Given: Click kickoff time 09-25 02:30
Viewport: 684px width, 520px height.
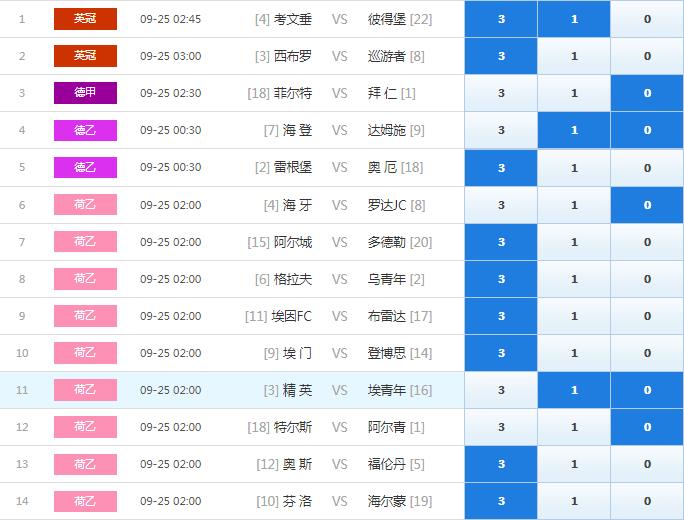Looking at the screenshot, I should 171,93.
